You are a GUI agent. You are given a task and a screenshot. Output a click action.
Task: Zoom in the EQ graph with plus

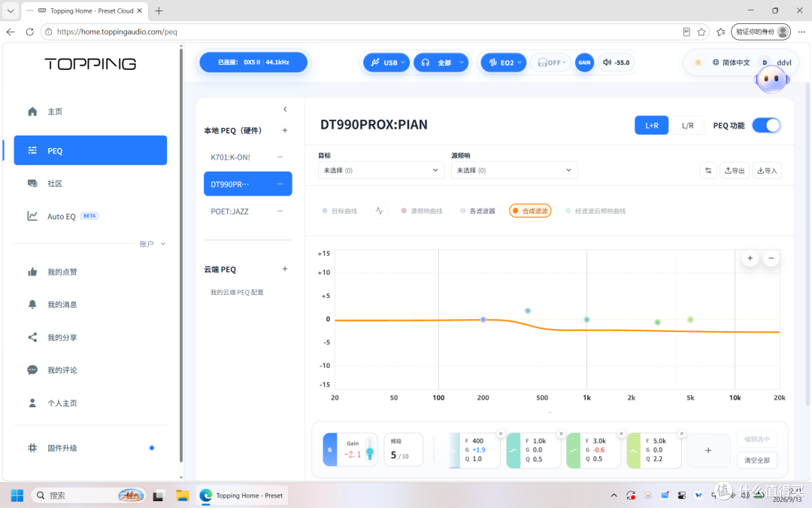coord(750,258)
